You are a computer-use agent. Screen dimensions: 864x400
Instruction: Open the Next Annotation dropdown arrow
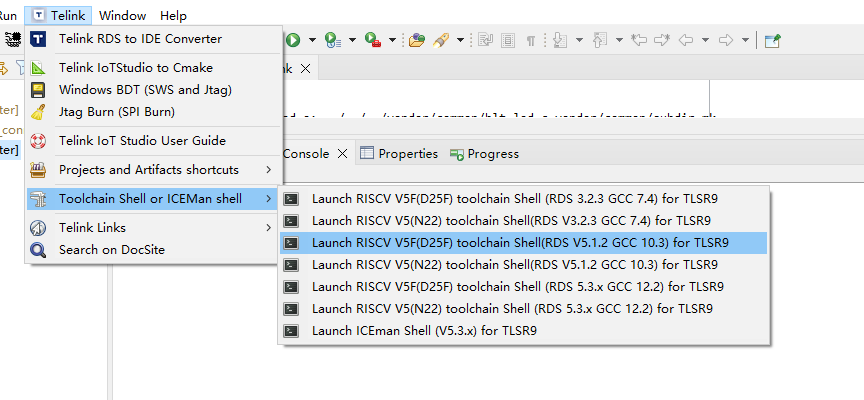580,40
